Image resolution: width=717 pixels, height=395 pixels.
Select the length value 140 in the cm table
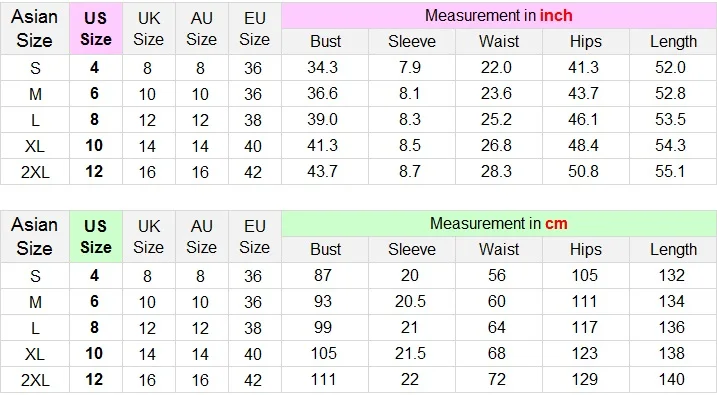coord(671,379)
